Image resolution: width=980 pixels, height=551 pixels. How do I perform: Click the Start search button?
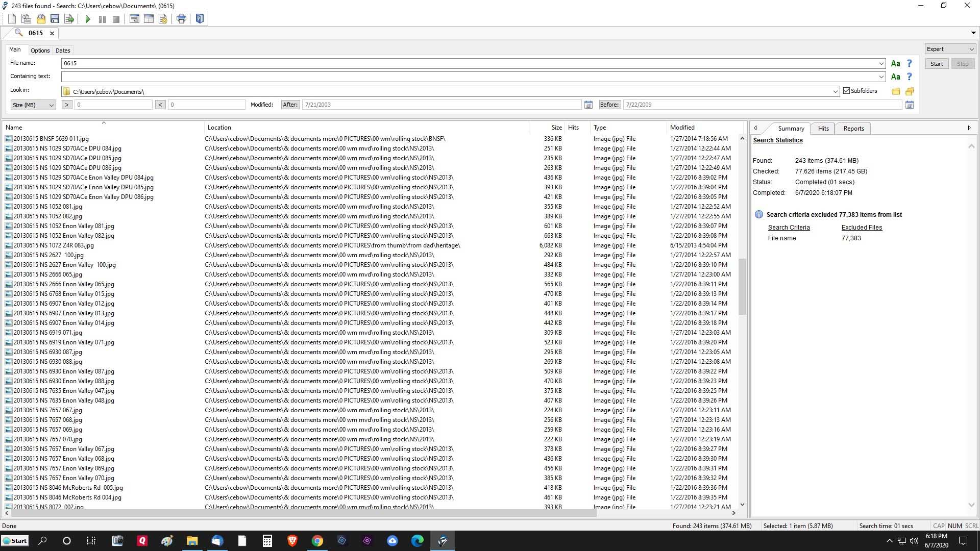coord(937,64)
